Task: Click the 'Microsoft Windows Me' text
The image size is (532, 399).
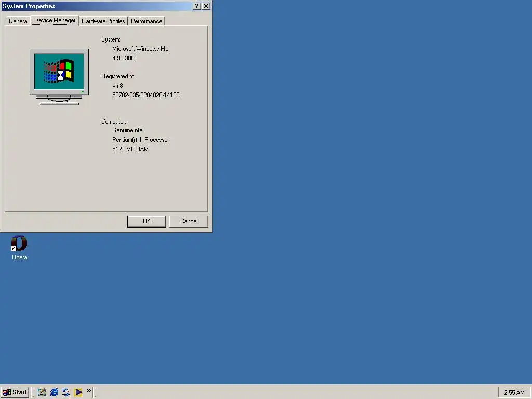Action: [140, 49]
